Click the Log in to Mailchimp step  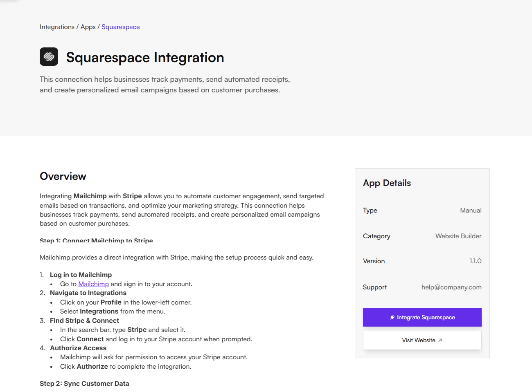pyautogui.click(x=81, y=275)
